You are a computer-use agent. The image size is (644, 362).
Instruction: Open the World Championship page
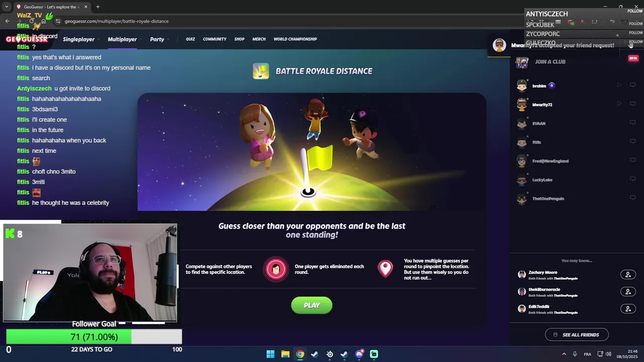pos(295,39)
